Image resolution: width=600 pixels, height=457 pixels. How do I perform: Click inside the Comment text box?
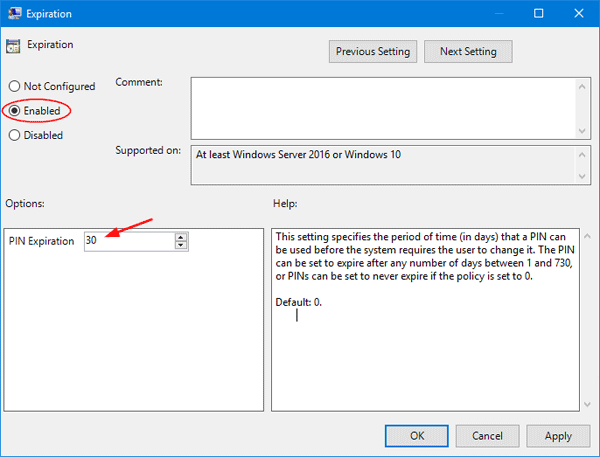[x=384, y=106]
